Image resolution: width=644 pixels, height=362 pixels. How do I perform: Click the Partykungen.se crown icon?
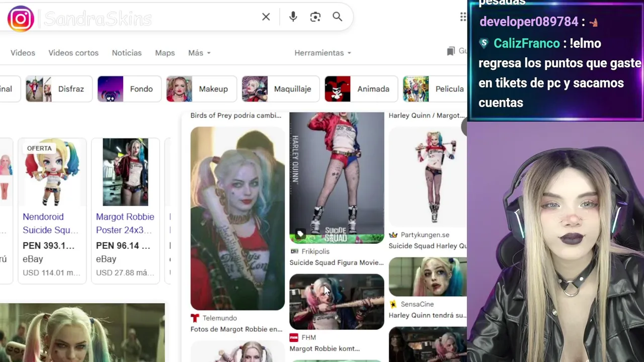tap(393, 235)
